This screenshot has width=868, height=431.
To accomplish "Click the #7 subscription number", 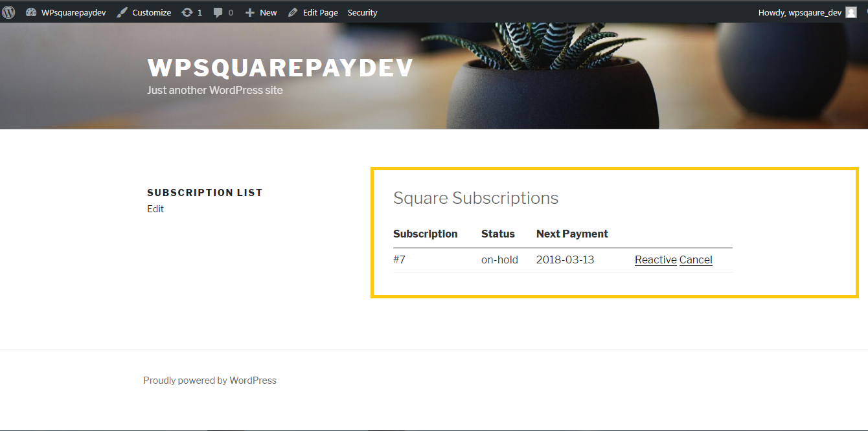I will click(399, 260).
